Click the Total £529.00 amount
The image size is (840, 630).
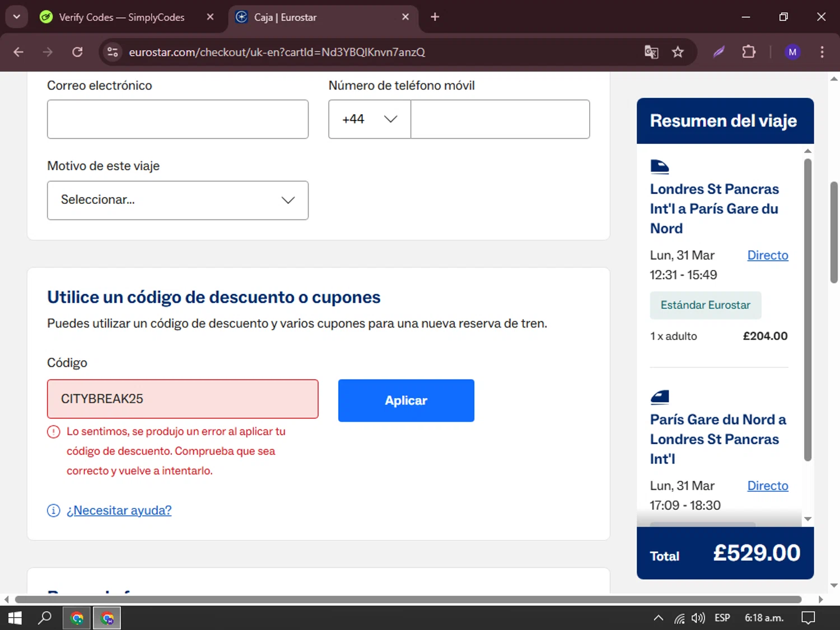[x=757, y=553]
